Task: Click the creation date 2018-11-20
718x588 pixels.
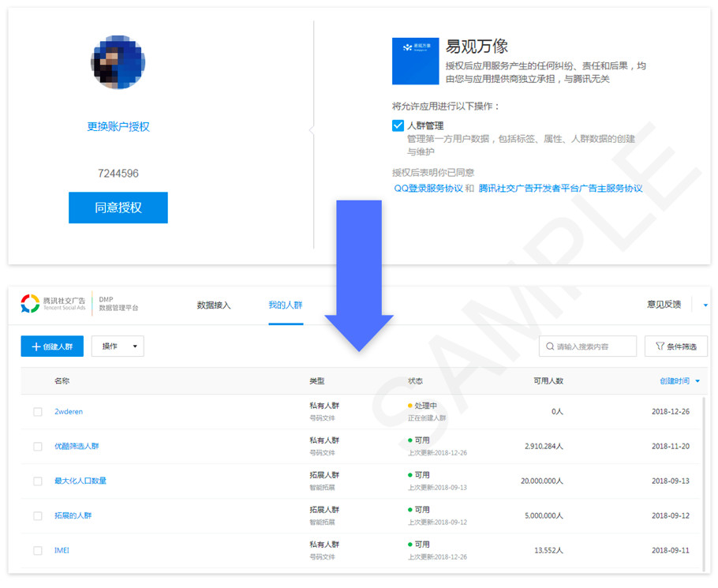Action: pos(671,447)
